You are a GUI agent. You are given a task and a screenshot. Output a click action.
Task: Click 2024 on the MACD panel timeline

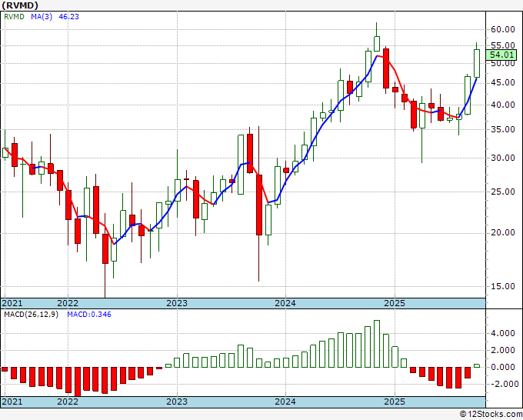285,402
